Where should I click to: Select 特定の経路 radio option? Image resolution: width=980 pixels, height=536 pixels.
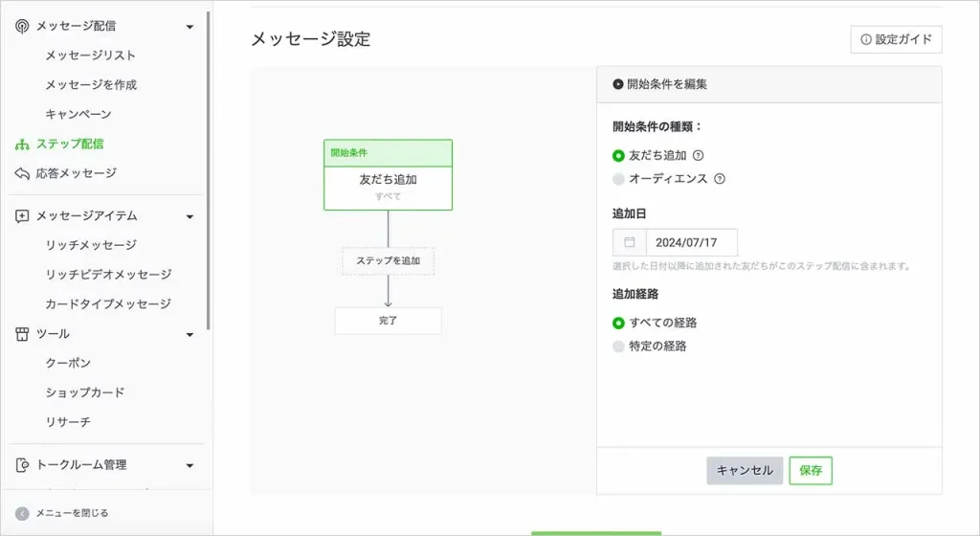pyautogui.click(x=619, y=346)
